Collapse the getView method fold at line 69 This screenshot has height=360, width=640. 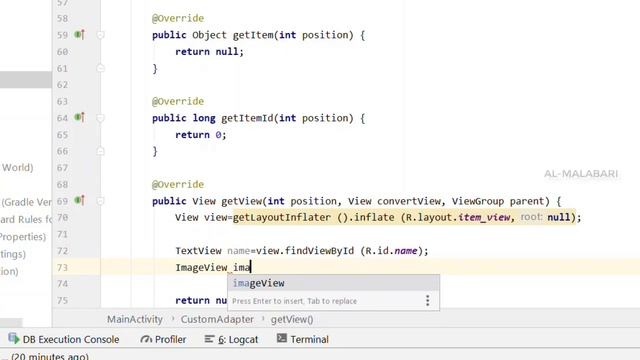100,201
